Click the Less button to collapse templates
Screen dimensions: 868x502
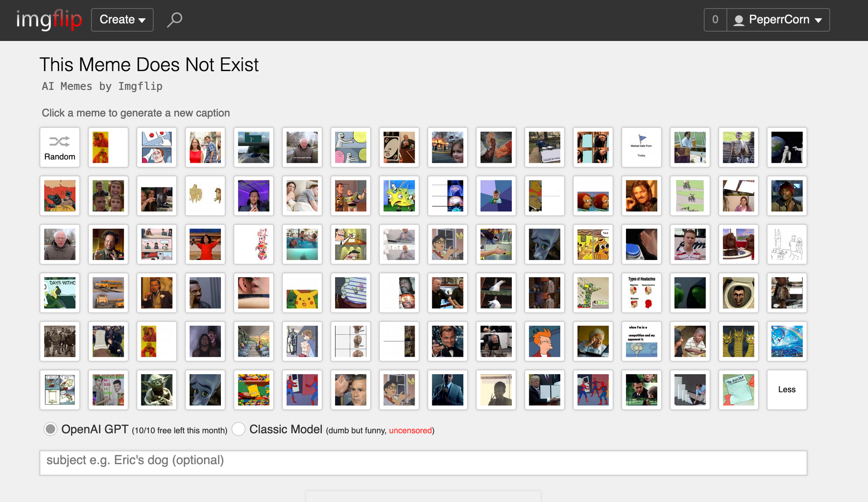[786, 390]
